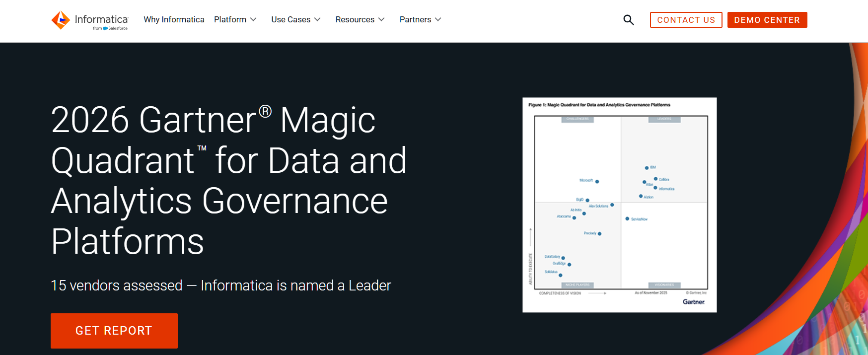Open the search magnifier icon
The width and height of the screenshot is (868, 355).
[x=628, y=20]
